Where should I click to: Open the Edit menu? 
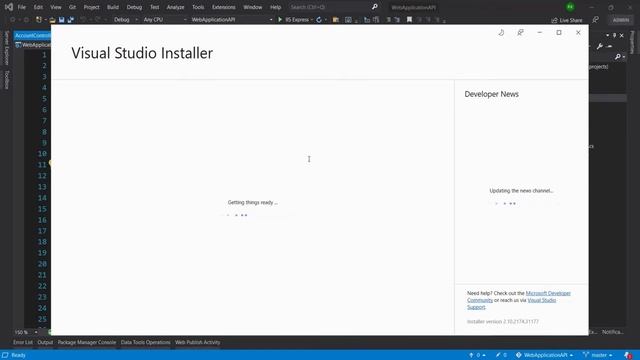pyautogui.click(x=38, y=7)
